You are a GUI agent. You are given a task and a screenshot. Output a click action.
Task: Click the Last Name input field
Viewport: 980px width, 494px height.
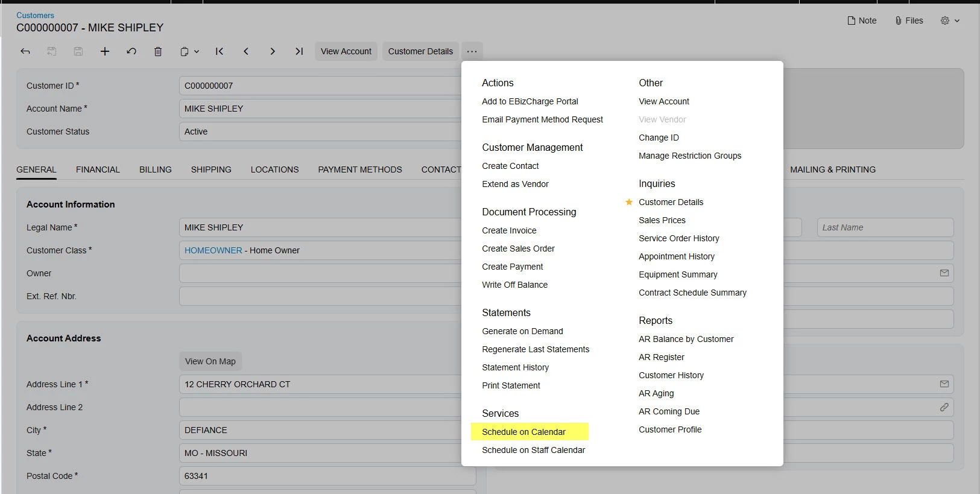click(885, 227)
